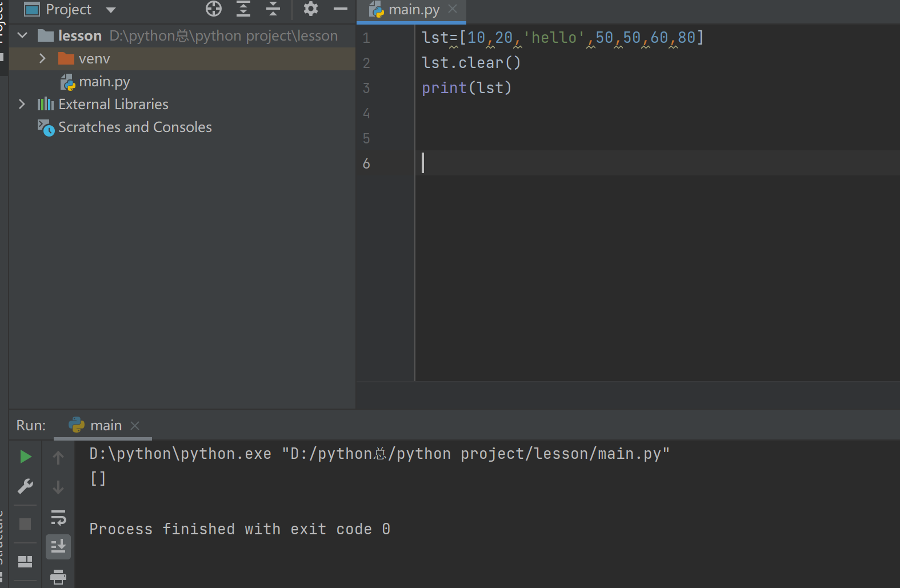Select the venv folder in project tree

94,59
